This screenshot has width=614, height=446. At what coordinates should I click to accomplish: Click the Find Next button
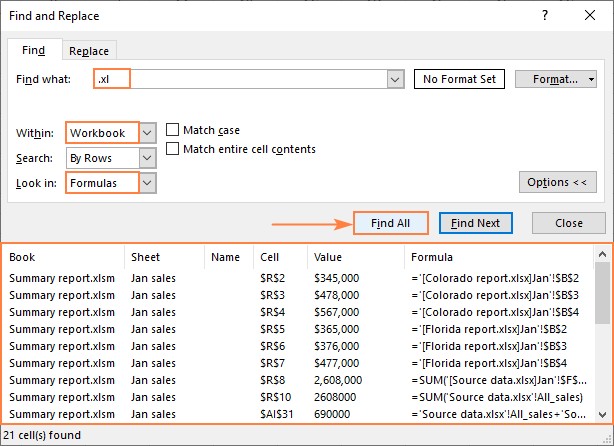pyautogui.click(x=475, y=223)
